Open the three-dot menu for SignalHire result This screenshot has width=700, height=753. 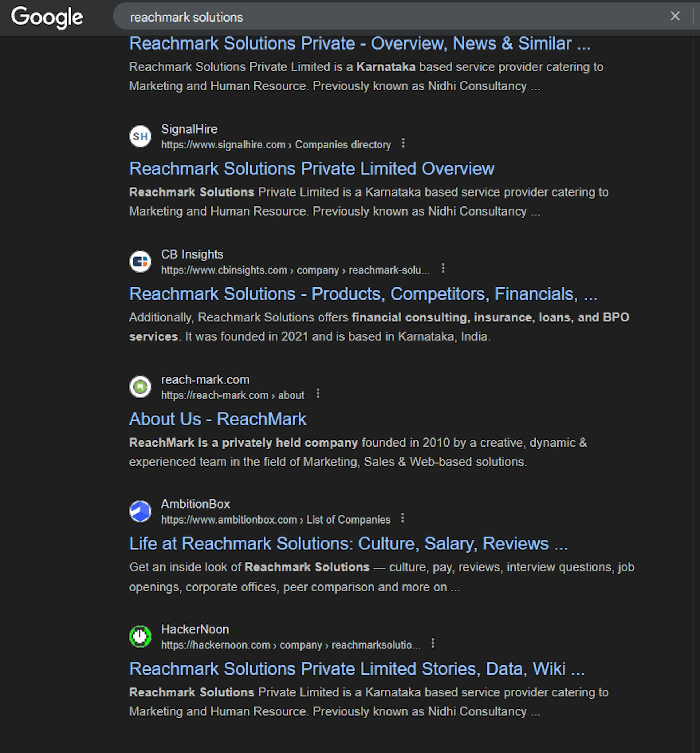tap(403, 143)
